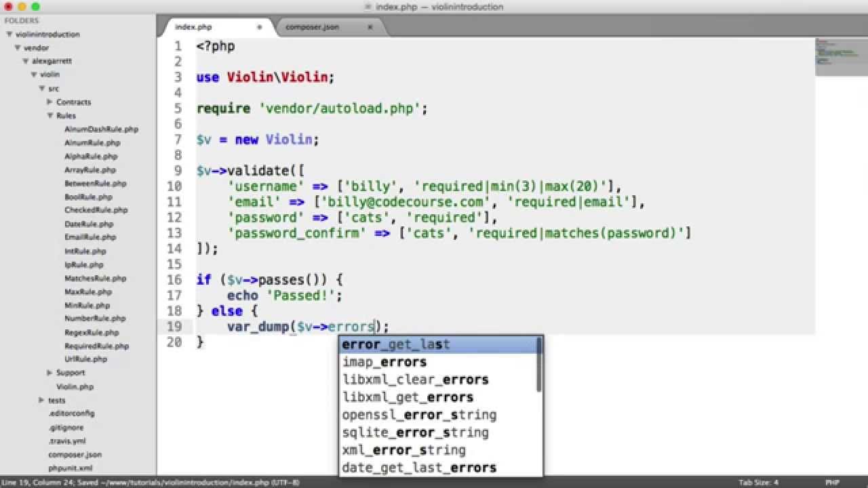Collapse the Rules folder

[50, 115]
